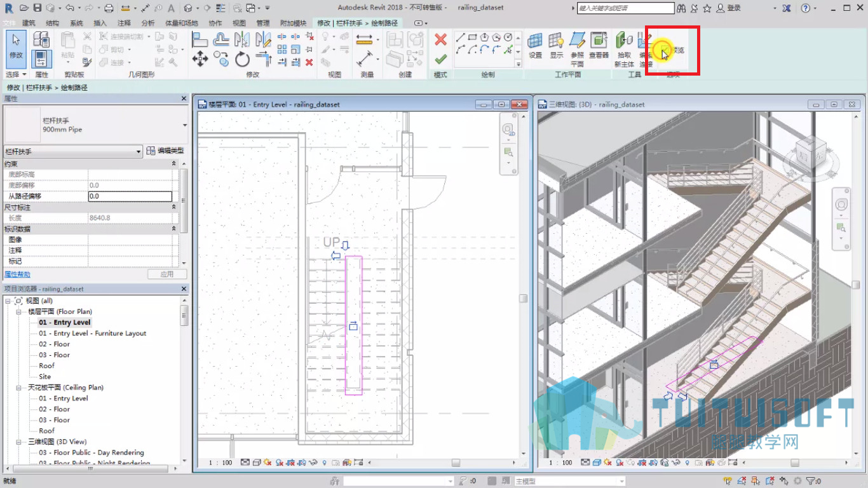Open the 900mm Pipe type selector dropdown

[x=185, y=125]
